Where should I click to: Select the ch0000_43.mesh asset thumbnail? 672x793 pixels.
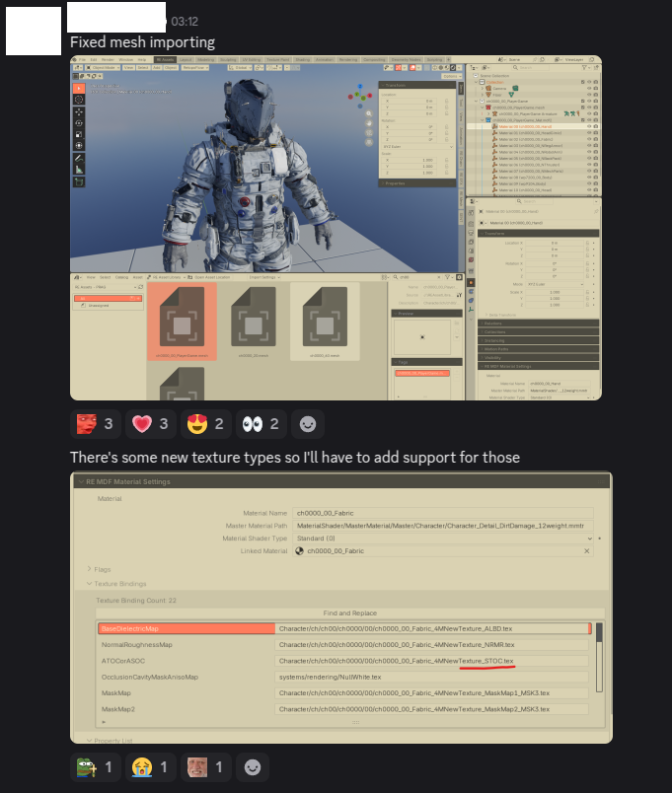[325, 322]
